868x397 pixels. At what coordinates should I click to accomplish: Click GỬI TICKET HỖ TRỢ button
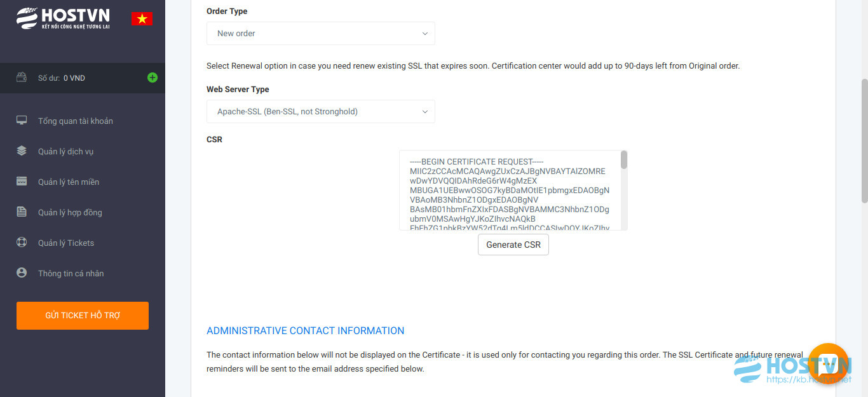point(83,316)
